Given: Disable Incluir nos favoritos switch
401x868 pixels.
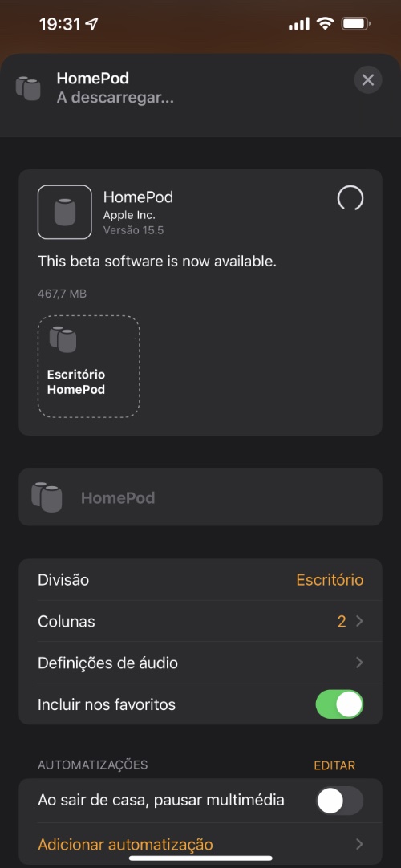Looking at the screenshot, I should (339, 704).
